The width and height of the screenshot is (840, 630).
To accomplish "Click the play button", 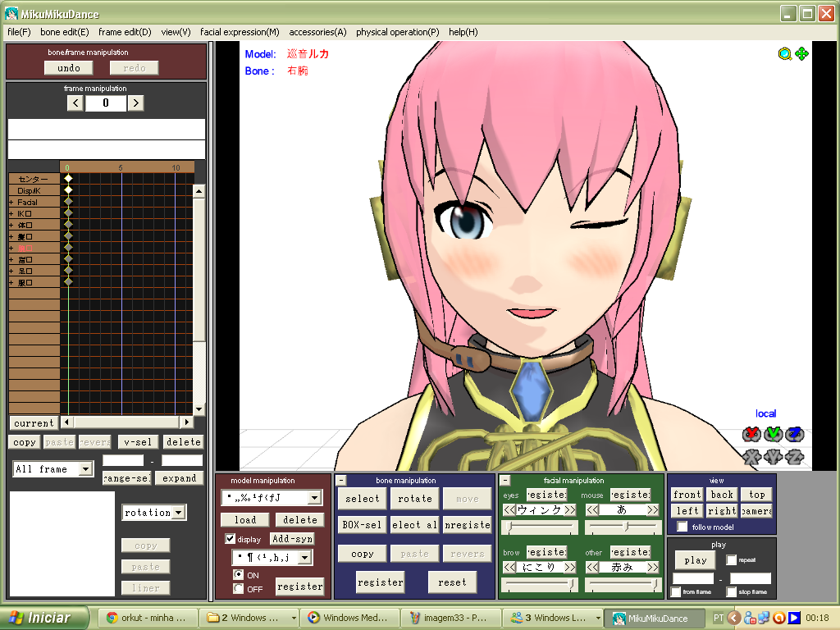I will click(696, 560).
